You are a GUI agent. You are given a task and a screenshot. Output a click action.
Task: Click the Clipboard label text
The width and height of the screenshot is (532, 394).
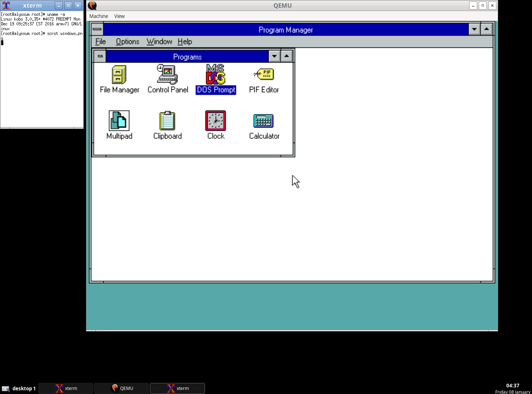pos(168,136)
